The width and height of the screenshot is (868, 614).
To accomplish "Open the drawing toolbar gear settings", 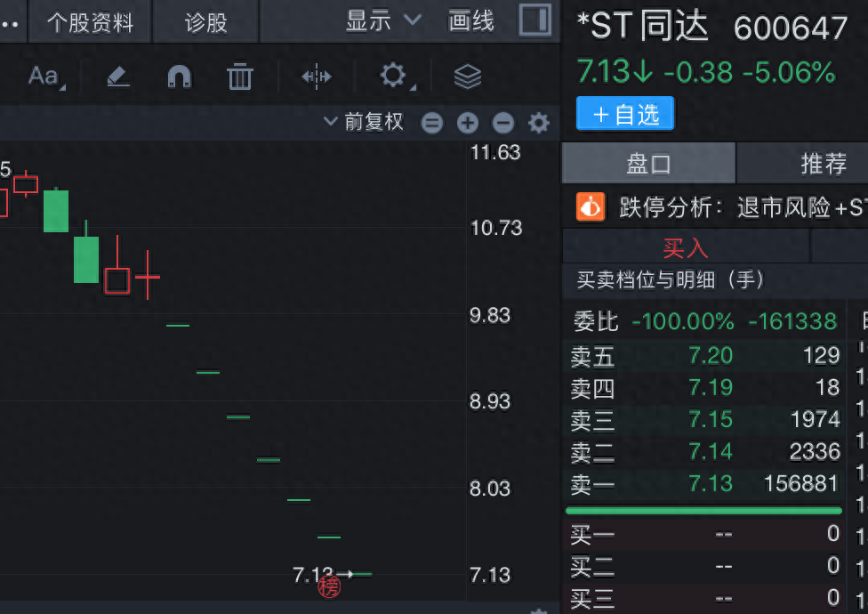I will click(x=393, y=75).
